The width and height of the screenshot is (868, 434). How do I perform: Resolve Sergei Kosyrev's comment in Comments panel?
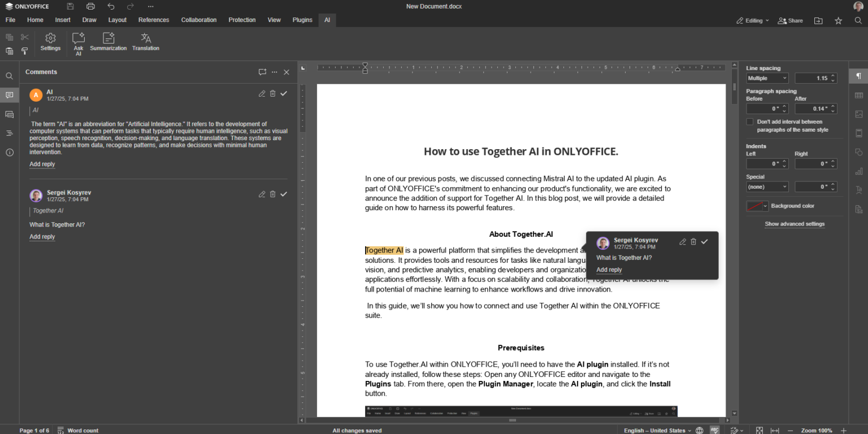click(x=284, y=194)
